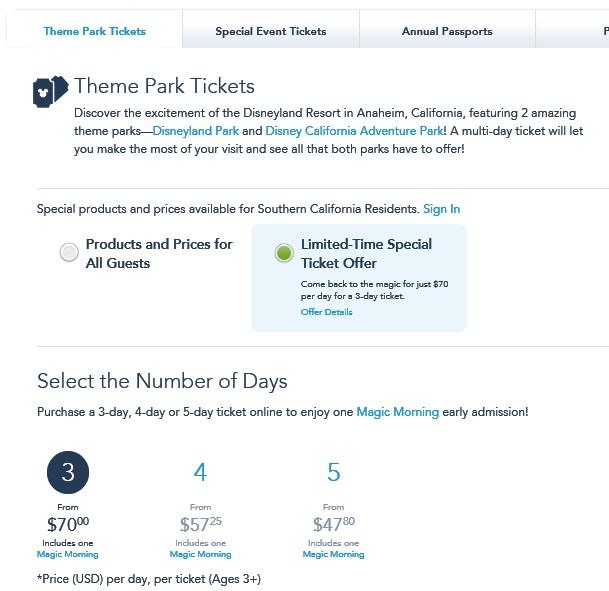Open the Annual Passports tab
This screenshot has width=609, height=591.
click(x=447, y=31)
